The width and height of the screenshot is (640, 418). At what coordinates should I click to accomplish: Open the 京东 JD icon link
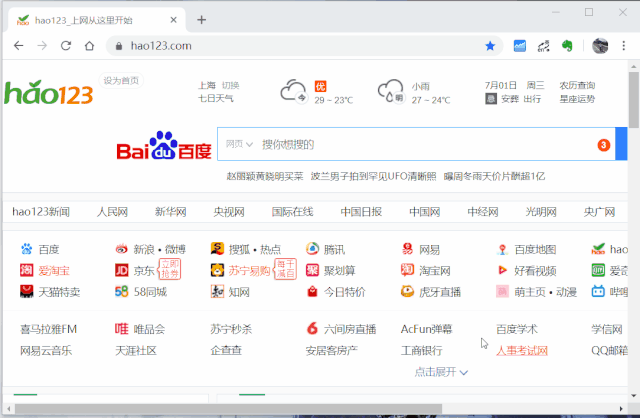point(122,270)
